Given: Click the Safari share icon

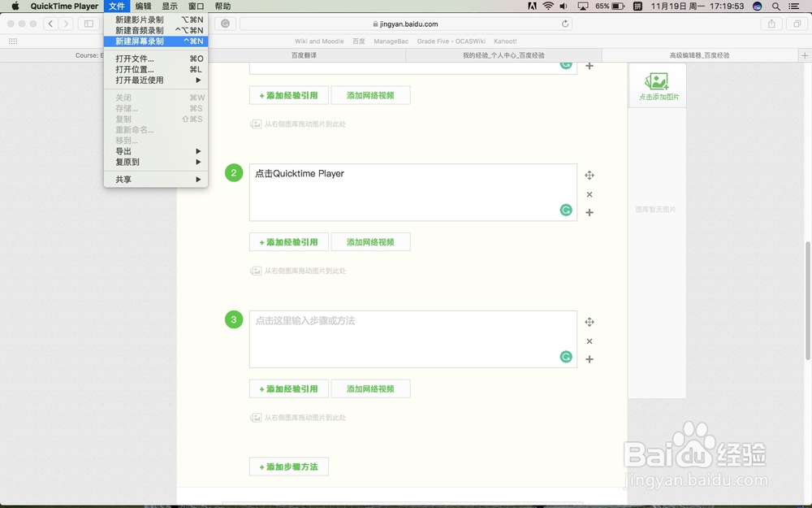Looking at the screenshot, I should 771,24.
